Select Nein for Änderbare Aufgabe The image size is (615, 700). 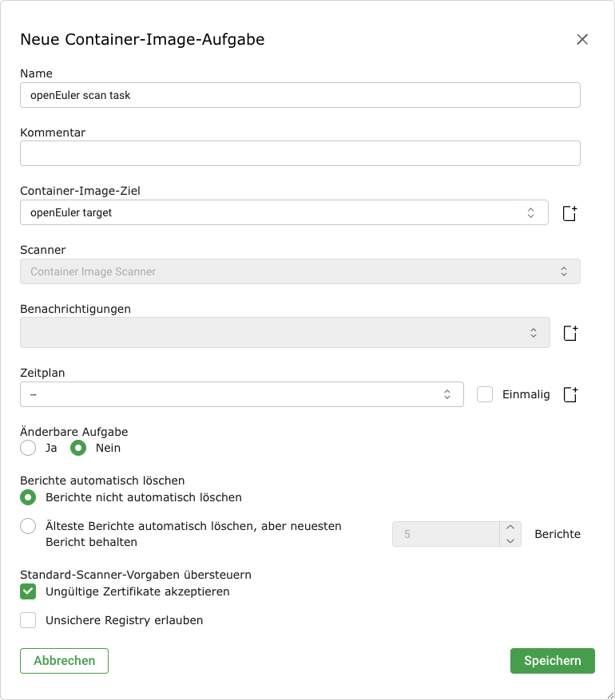click(78, 448)
